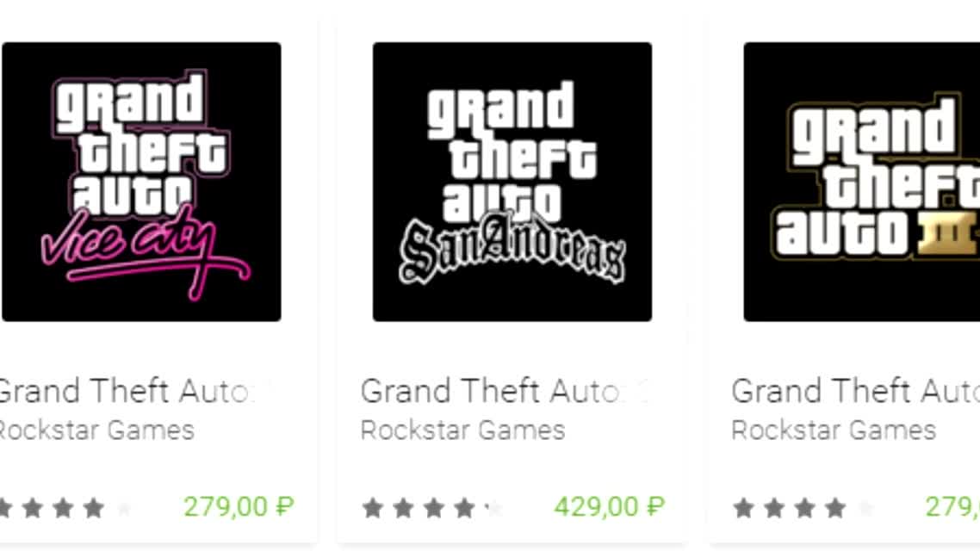Open Rockstar Games developer under San Andreas
The width and height of the screenshot is (980, 551).
pyautogui.click(x=463, y=430)
